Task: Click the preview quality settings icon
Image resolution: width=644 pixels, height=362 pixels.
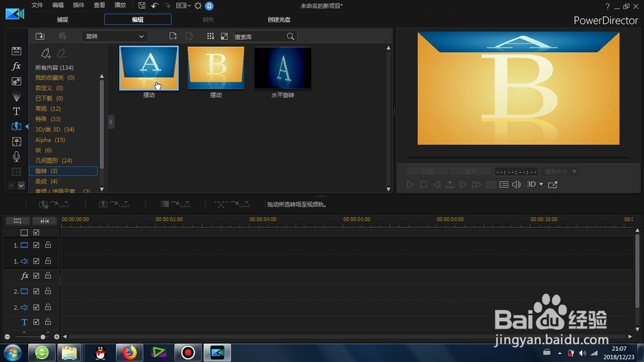Action: [x=504, y=184]
